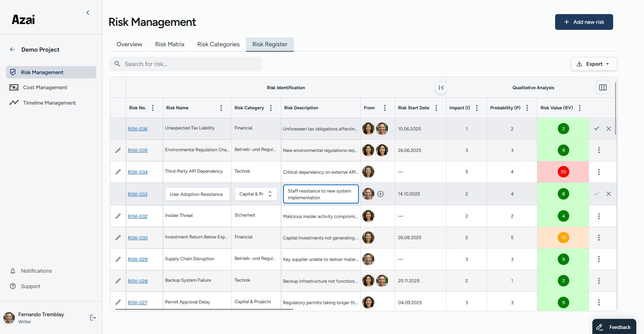The width and height of the screenshot is (644, 334).
Task: Edit RISK-034 with the pencil icon
Action: click(x=118, y=172)
